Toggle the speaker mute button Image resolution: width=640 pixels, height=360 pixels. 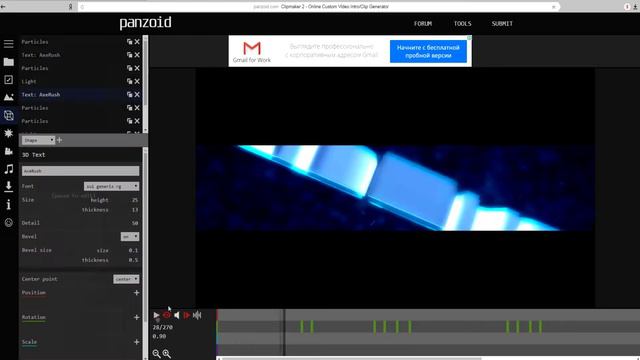[177, 315]
